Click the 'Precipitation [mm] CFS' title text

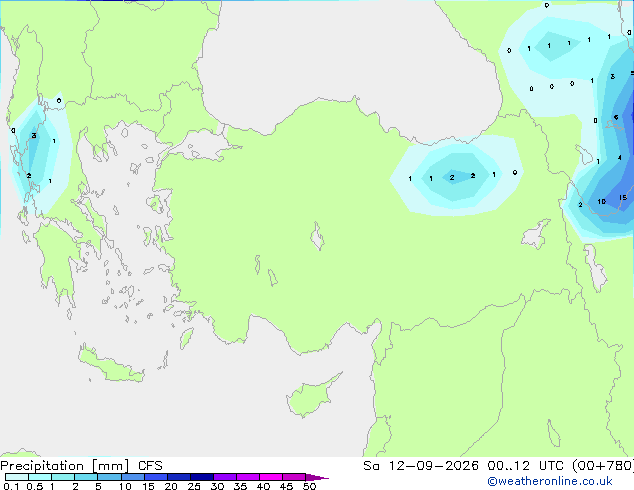81,466
